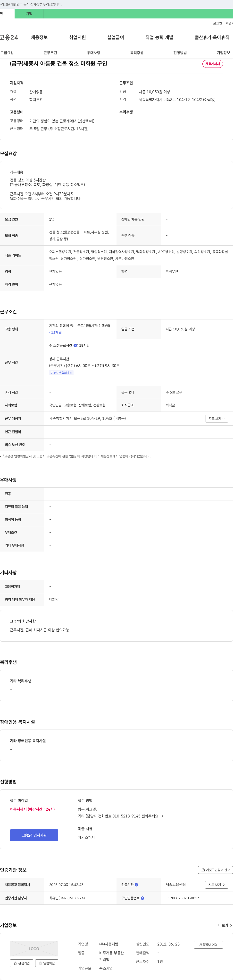Click the company name (주)처음처럼
This screenshot has height=980, width=233.
[x=109, y=944]
